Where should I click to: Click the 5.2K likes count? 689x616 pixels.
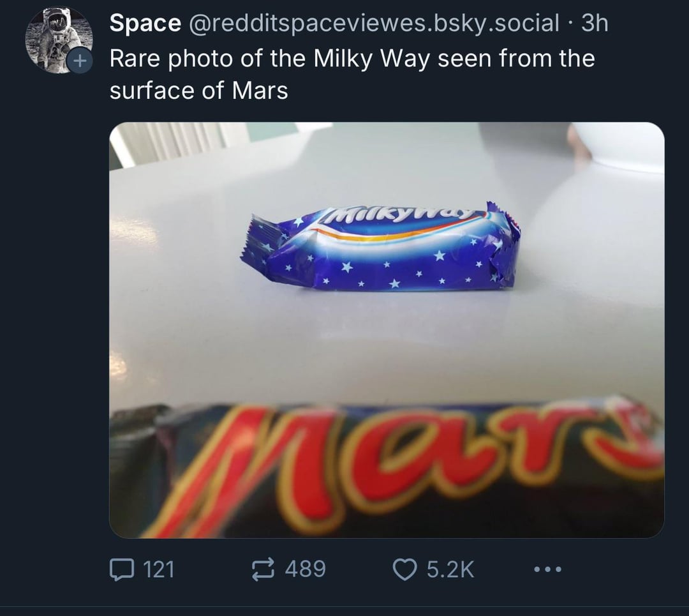450,568
